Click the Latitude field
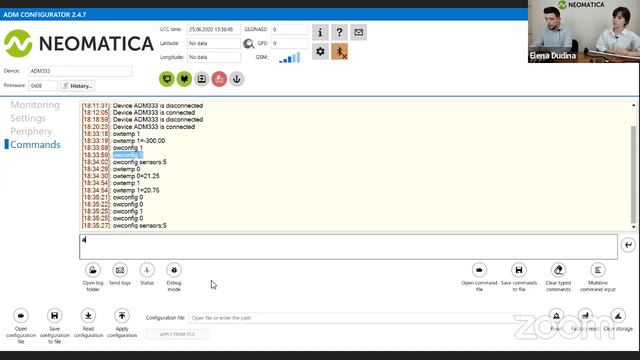 point(213,43)
